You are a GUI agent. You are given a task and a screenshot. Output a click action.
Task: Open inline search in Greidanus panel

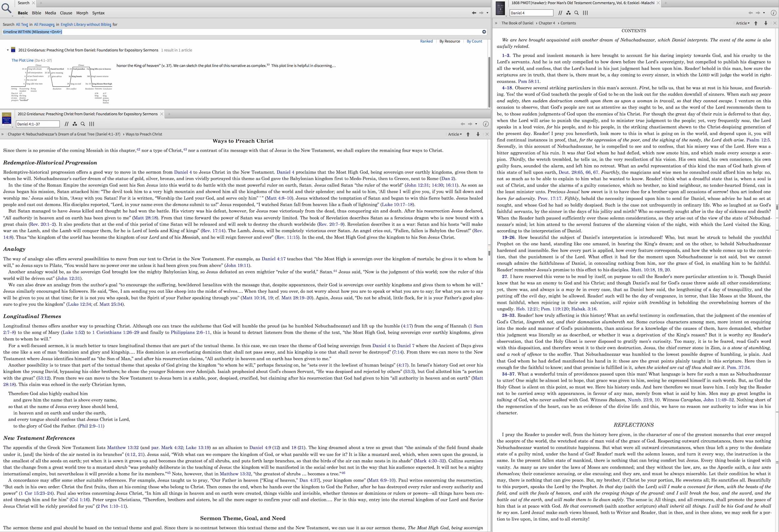coord(83,124)
